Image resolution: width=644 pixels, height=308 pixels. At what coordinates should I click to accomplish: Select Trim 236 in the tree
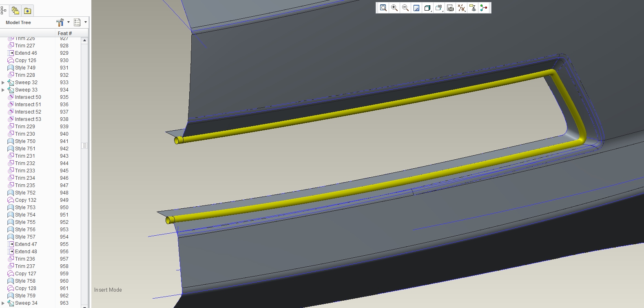click(25, 259)
